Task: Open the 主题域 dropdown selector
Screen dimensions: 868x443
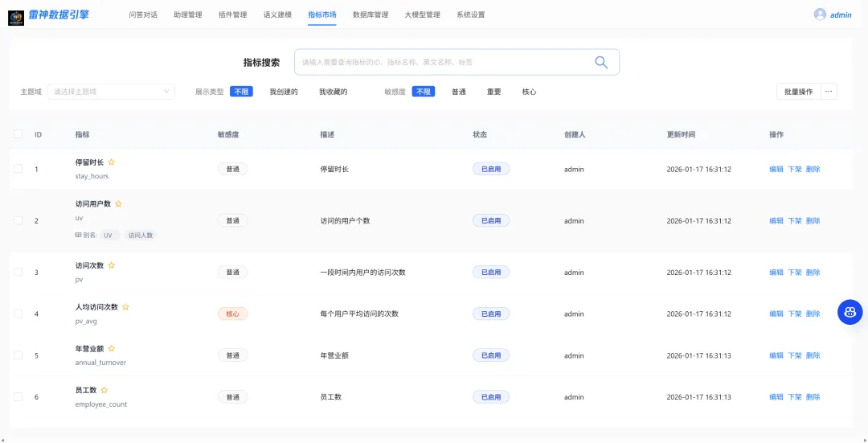Action: 111,92
